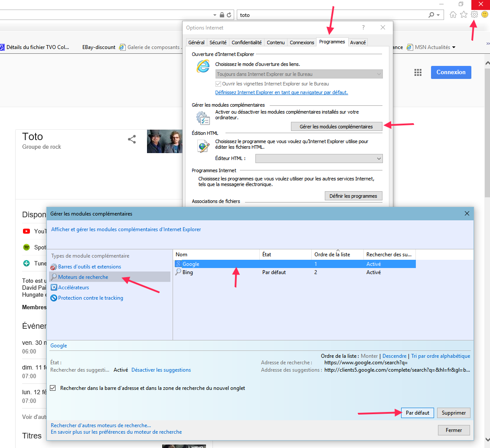Select the Programmes tab
Viewport: 490px width, 448px height.
coord(332,42)
